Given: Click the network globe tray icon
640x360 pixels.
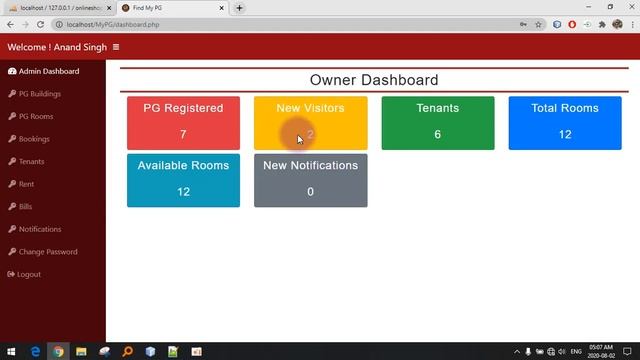Looking at the screenshot, I should point(551,351).
